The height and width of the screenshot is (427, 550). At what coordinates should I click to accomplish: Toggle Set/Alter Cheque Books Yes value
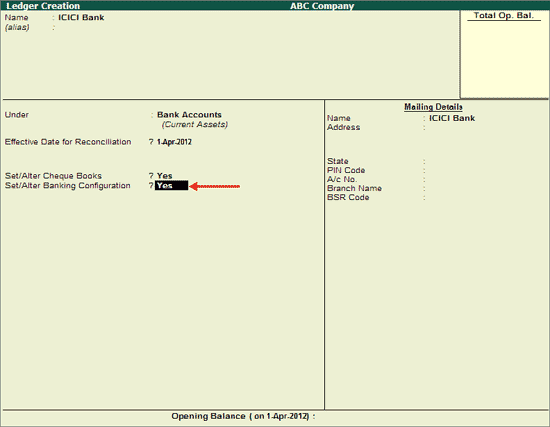tap(165, 175)
